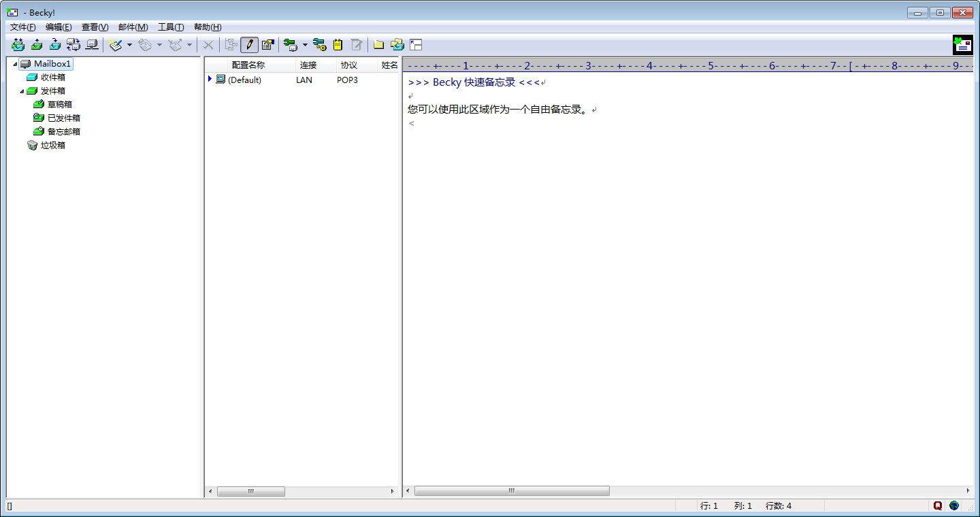The width and height of the screenshot is (980, 517).
Task: Click the grey X delete icon
Action: coord(208,45)
